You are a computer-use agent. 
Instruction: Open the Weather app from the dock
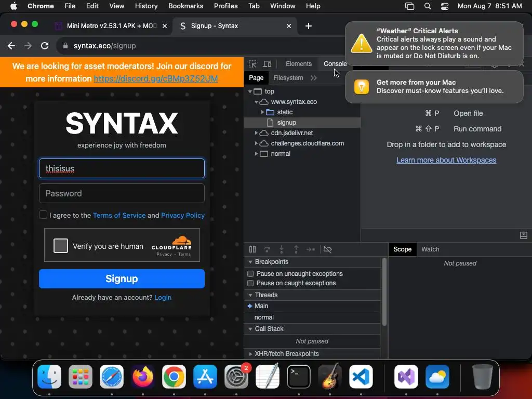(x=437, y=377)
